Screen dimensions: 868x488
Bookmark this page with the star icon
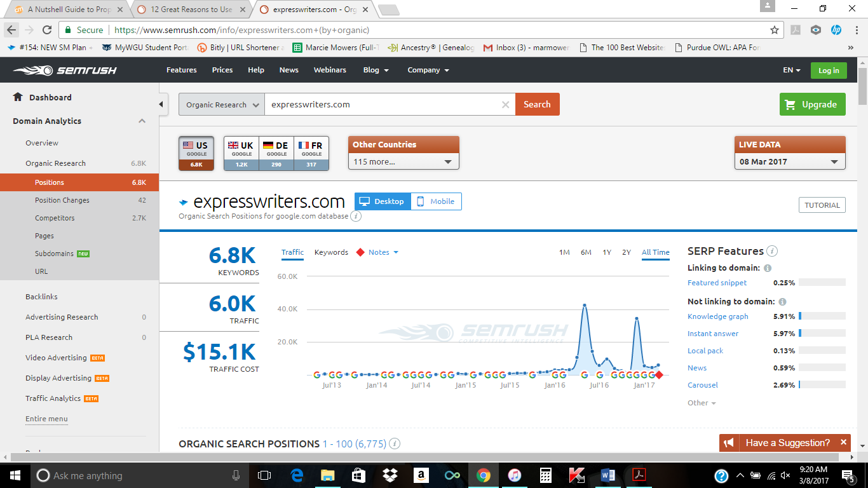[775, 30]
